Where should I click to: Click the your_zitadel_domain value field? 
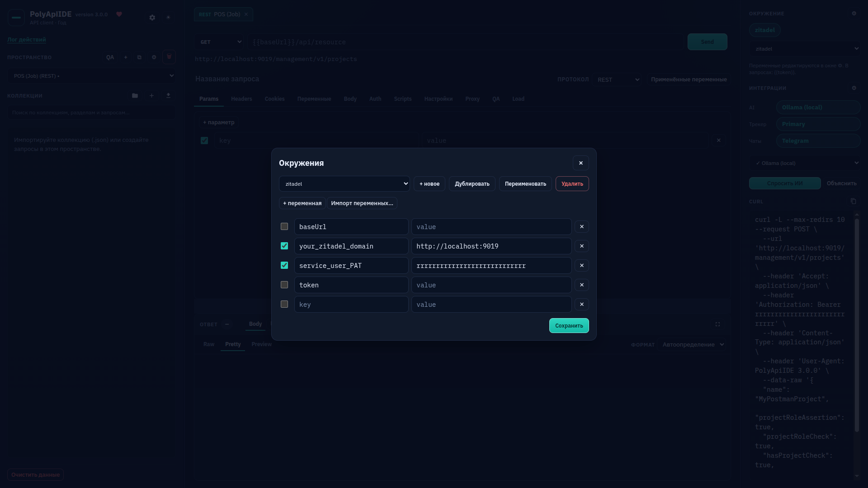coord(491,246)
